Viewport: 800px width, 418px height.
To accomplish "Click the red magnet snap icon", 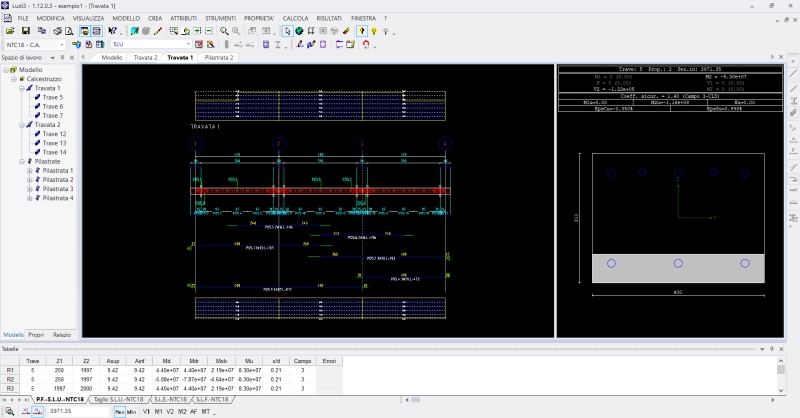I will tap(367, 44).
